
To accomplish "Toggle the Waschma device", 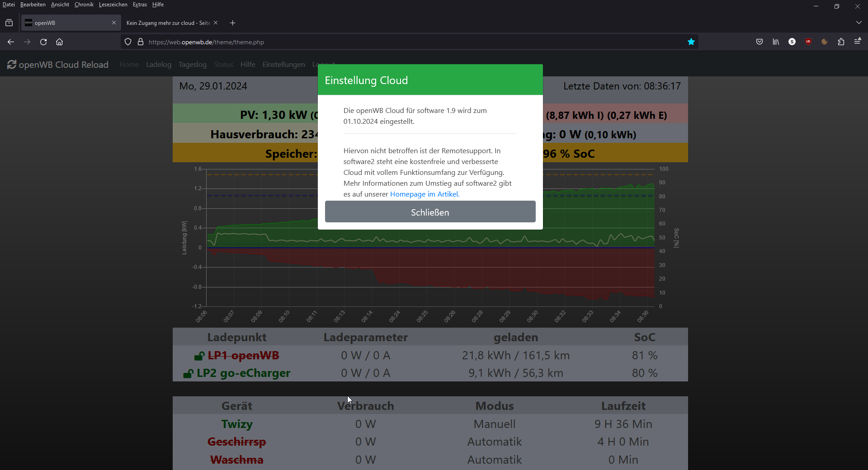I will tap(237, 460).
